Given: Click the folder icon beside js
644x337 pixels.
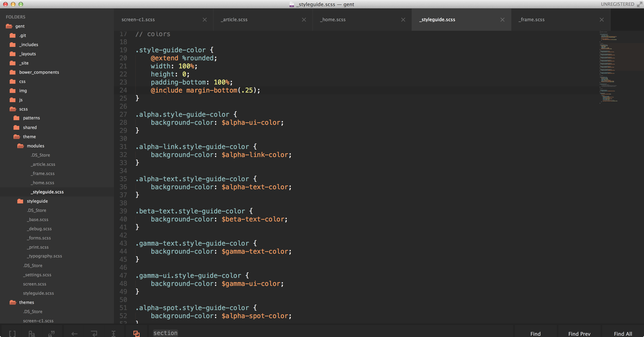Looking at the screenshot, I should 13,100.
